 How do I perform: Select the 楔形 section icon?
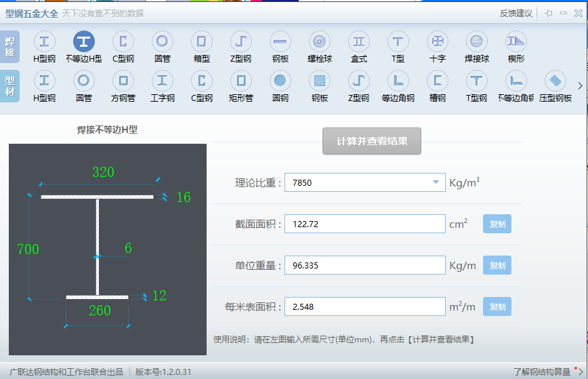pyautogui.click(x=516, y=41)
